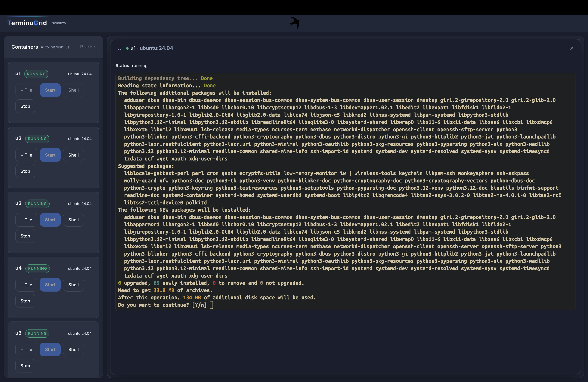Focus the terminal at the continue prompt
The image size is (588, 382).
coord(211,305)
